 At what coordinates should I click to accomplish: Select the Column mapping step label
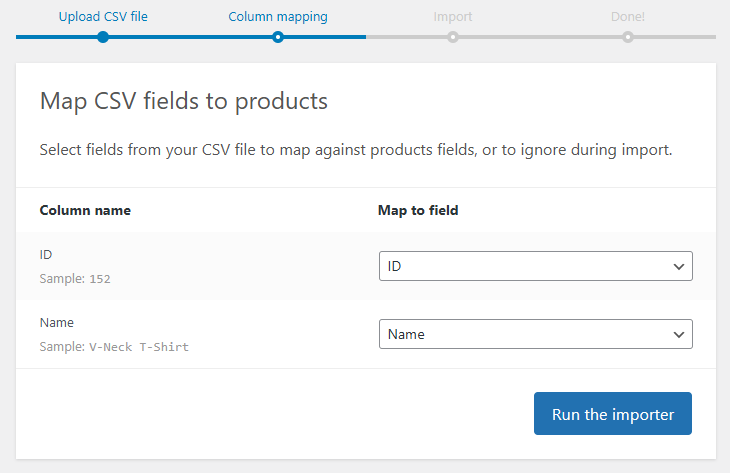point(278,17)
